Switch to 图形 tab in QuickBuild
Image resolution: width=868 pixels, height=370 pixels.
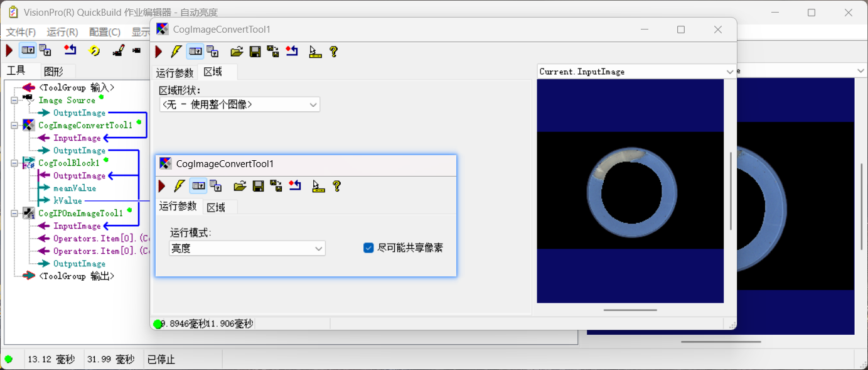[x=54, y=71]
